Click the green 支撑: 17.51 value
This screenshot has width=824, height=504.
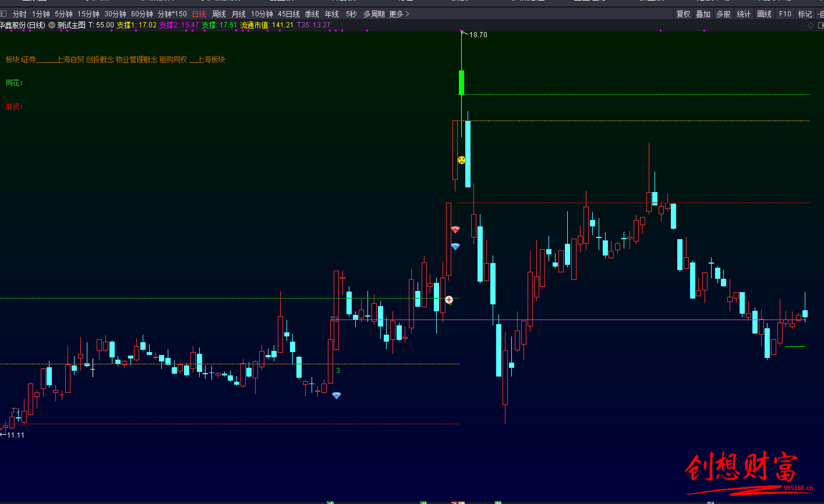click(220, 25)
